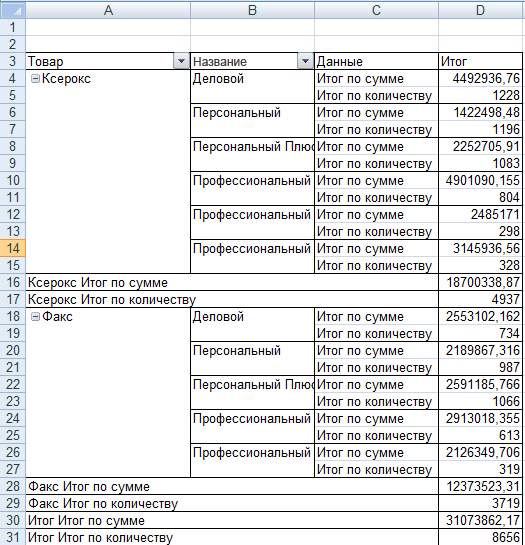Select cell with value 1228
The height and width of the screenshot is (545, 525).
point(480,95)
